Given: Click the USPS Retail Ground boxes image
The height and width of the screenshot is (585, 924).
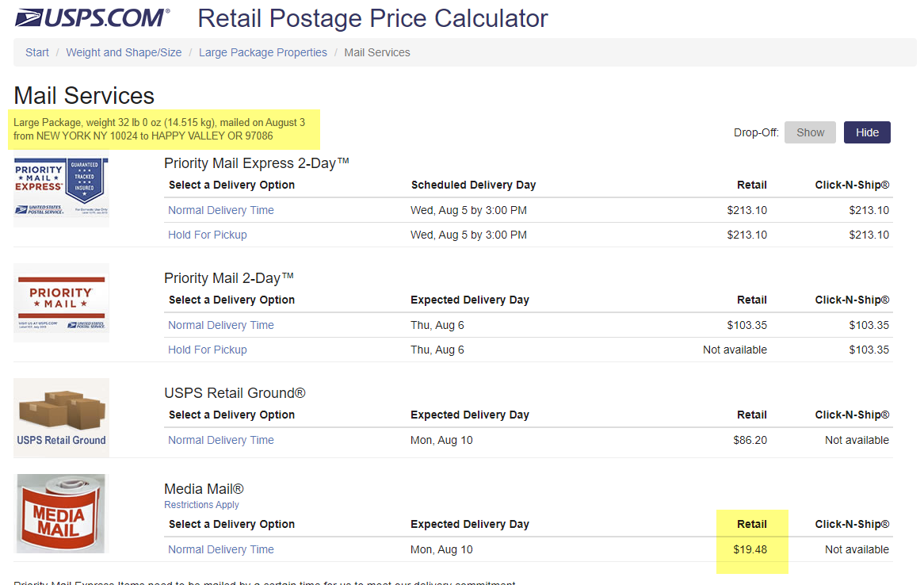Looking at the screenshot, I should coord(61,417).
